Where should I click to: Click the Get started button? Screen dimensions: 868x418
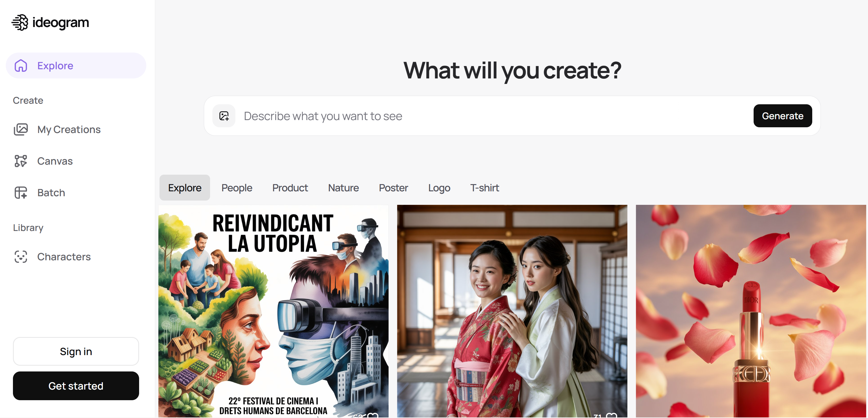coord(76,386)
